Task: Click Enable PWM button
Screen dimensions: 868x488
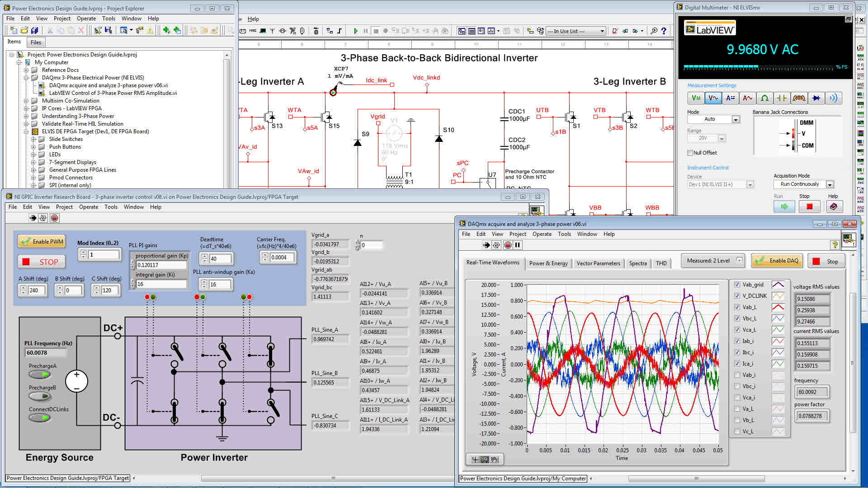Action: click(42, 242)
